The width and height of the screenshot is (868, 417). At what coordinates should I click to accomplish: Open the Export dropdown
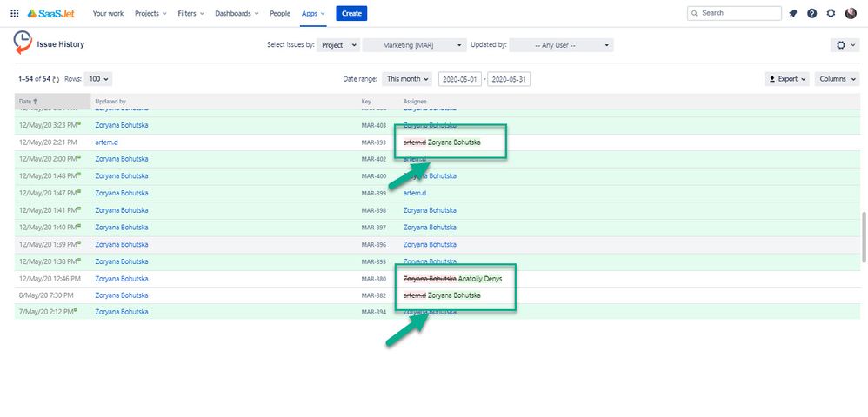pos(786,79)
